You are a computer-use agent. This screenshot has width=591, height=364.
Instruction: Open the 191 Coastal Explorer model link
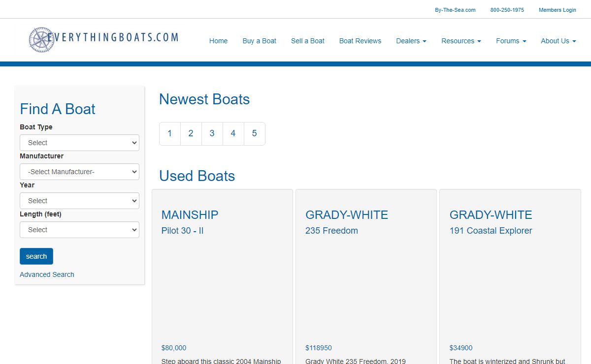tap(491, 231)
